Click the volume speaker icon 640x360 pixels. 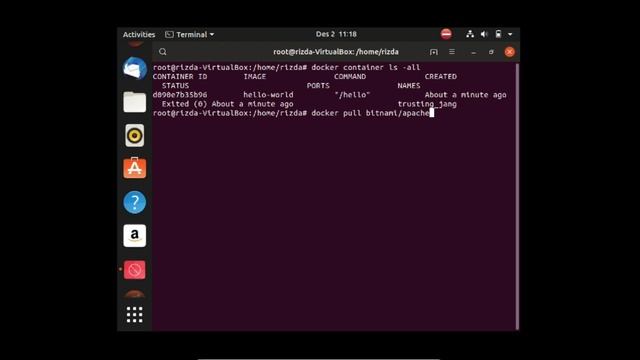point(484,34)
